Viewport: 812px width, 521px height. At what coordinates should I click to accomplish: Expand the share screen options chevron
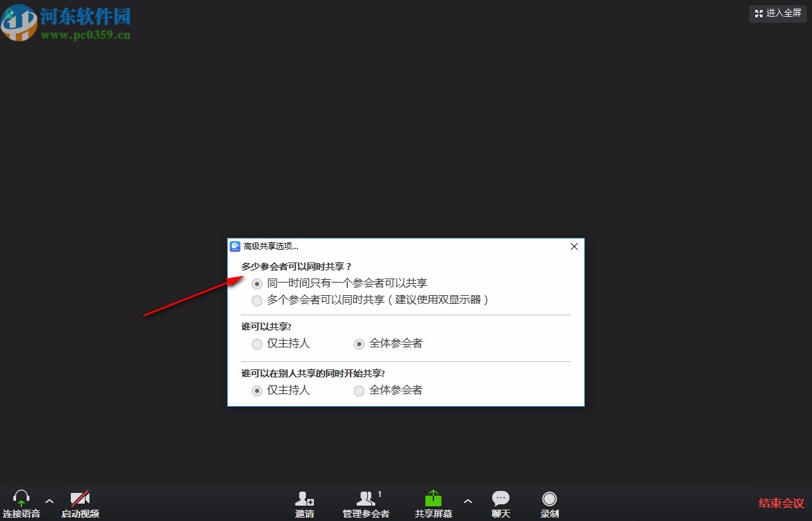coord(468,500)
